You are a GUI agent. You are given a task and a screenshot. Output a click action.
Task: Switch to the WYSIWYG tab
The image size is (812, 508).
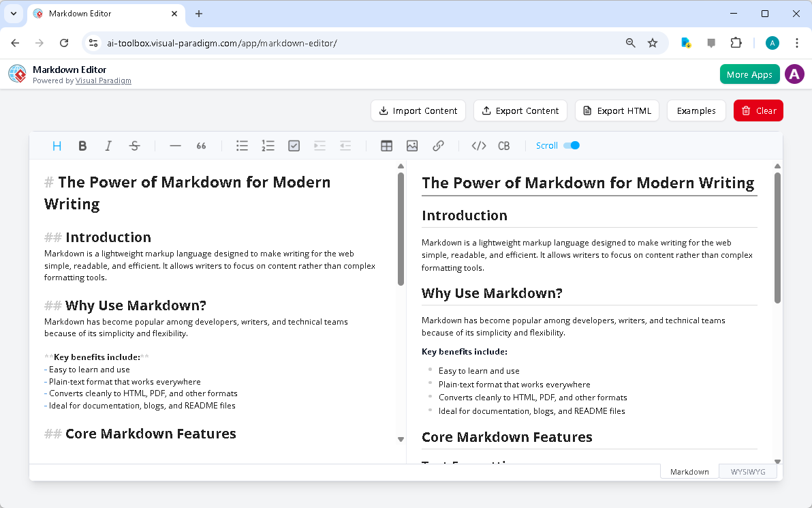[747, 471]
